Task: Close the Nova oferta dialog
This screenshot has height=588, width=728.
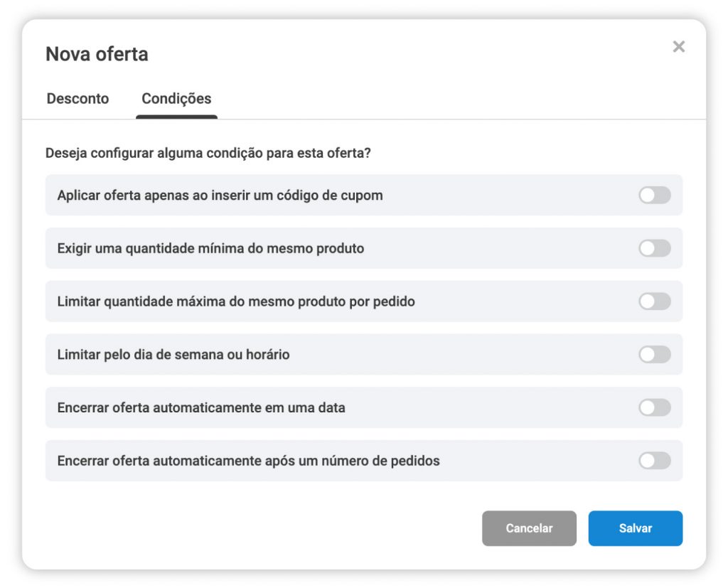Action: (678, 46)
